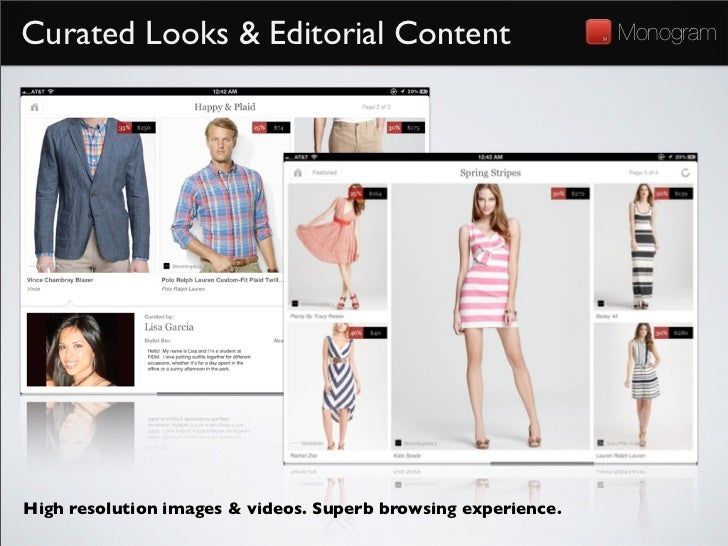This screenshot has width=728, height=546.
Task: Click the stylist bio paragraph text
Action: coord(199,360)
